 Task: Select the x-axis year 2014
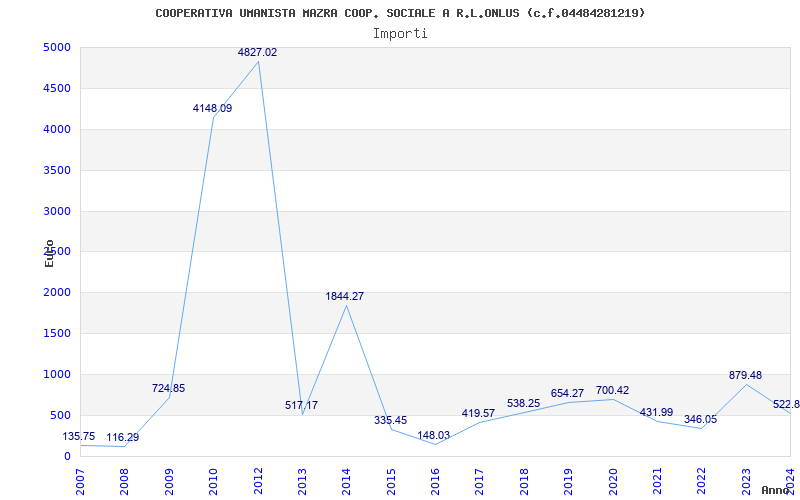coord(346,481)
